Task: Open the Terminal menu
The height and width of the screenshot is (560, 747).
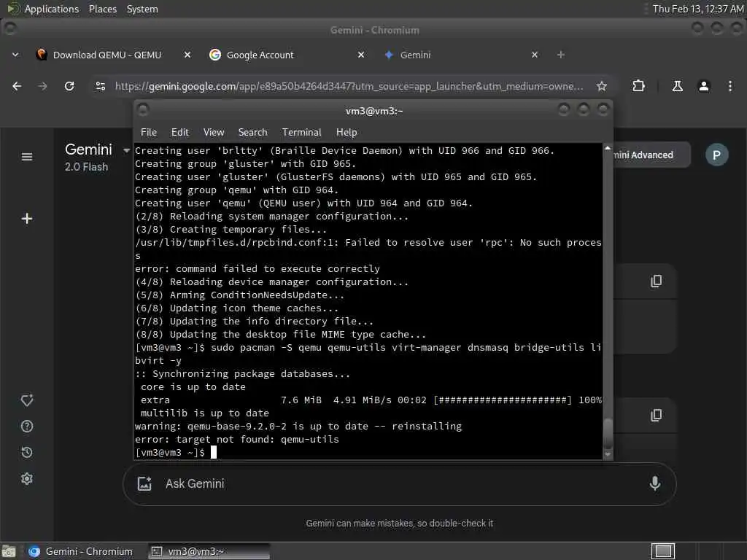Action: (x=301, y=133)
